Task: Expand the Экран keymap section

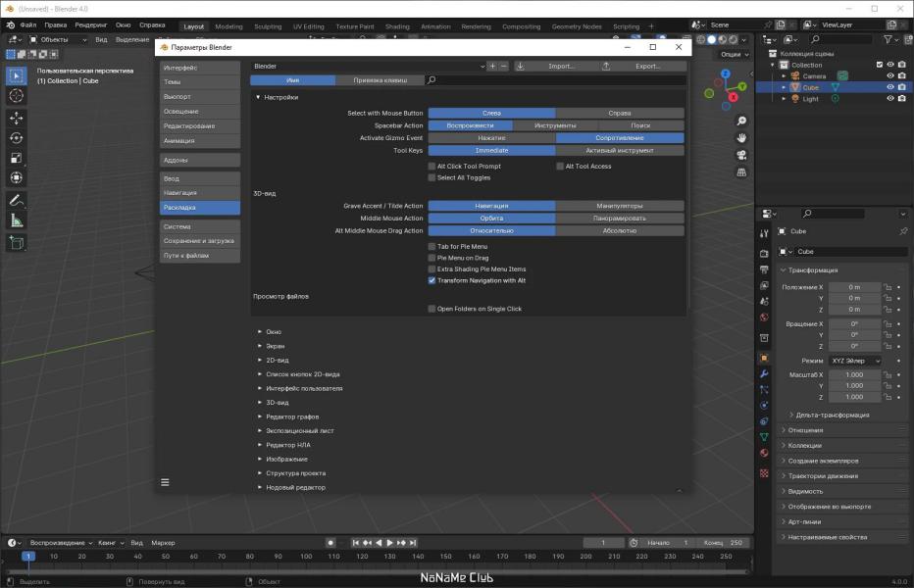Action: [260, 346]
